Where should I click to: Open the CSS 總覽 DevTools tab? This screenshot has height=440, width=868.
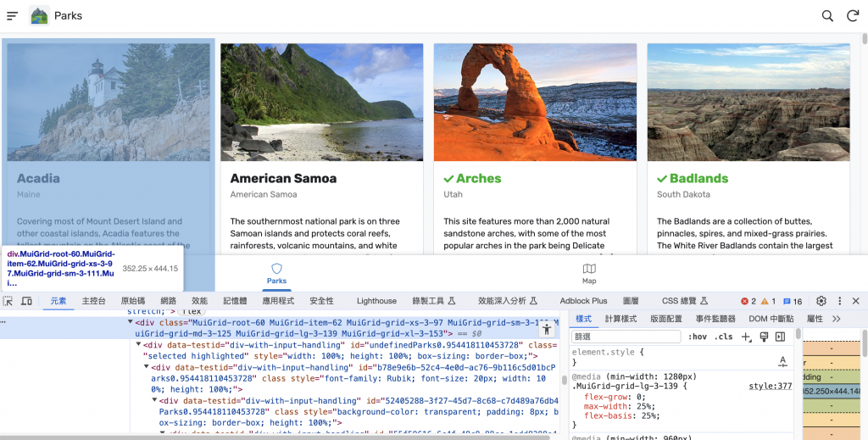pyautogui.click(x=685, y=301)
